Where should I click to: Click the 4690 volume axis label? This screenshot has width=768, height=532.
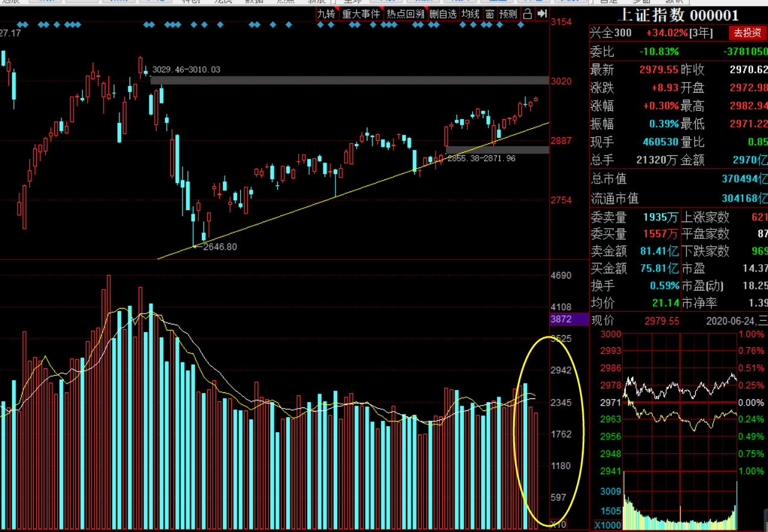561,276
